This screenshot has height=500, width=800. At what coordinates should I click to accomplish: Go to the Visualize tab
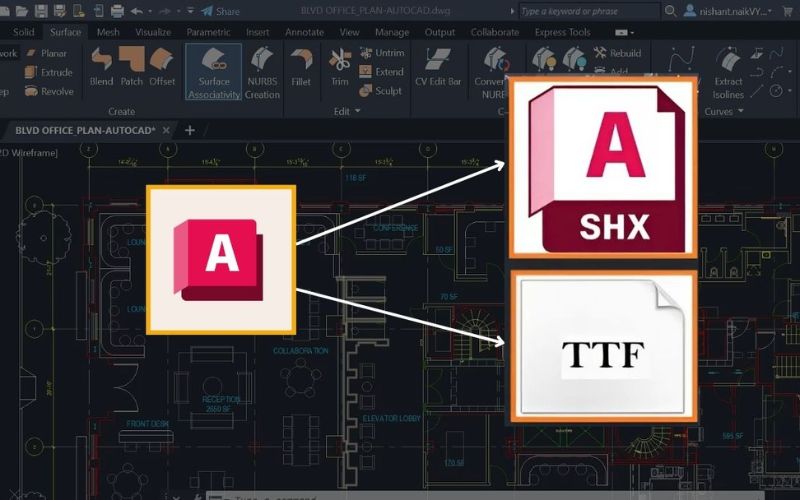pos(153,32)
